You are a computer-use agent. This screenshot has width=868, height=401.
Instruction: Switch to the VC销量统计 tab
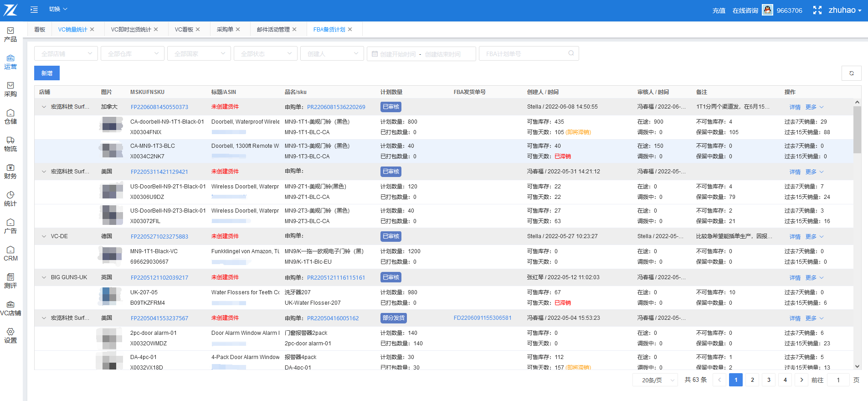point(72,29)
